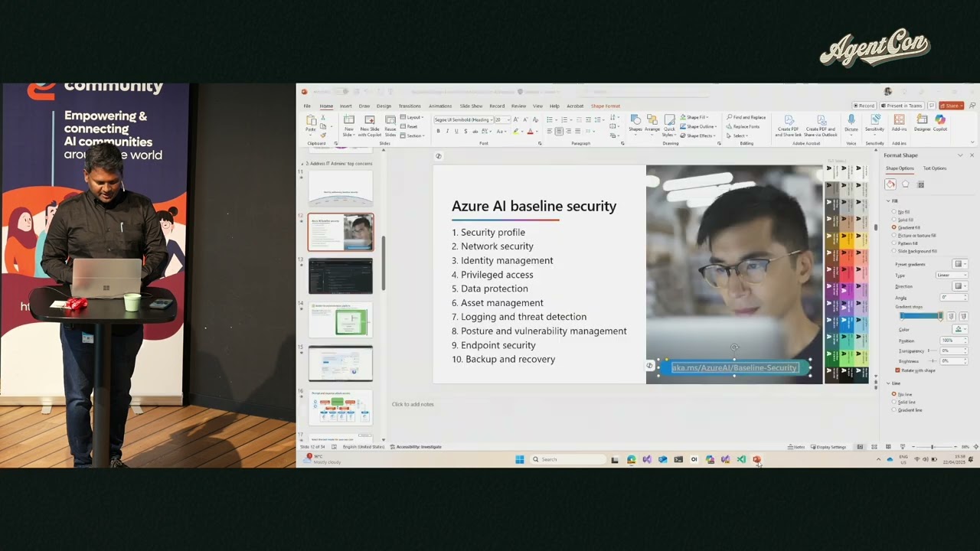Click Create PDF and Share via Outlook
The image size is (980, 551).
[x=822, y=126]
